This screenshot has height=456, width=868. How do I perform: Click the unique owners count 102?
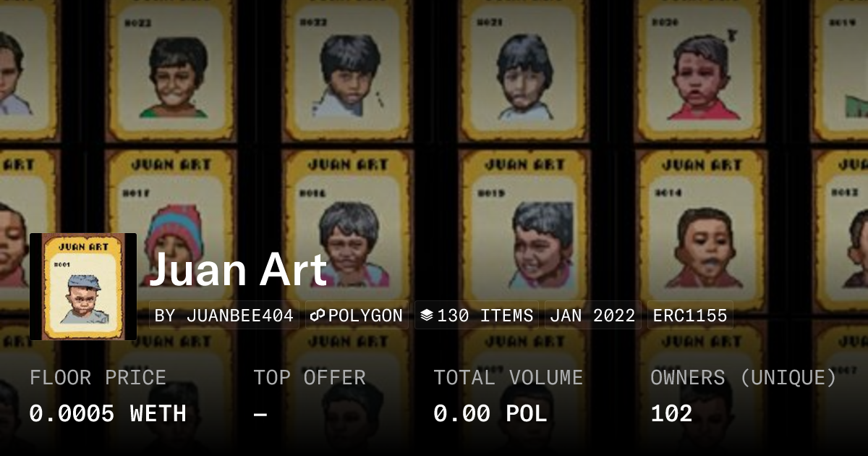click(x=671, y=413)
